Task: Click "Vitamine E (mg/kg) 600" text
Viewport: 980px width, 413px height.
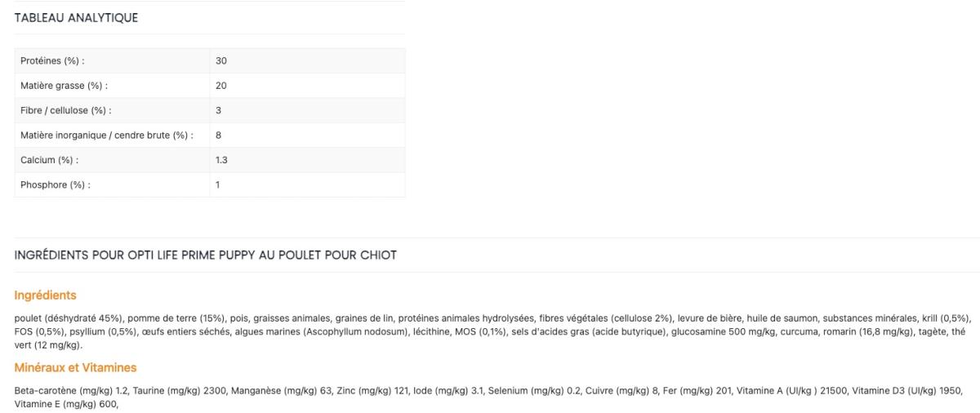Action: 65,403
